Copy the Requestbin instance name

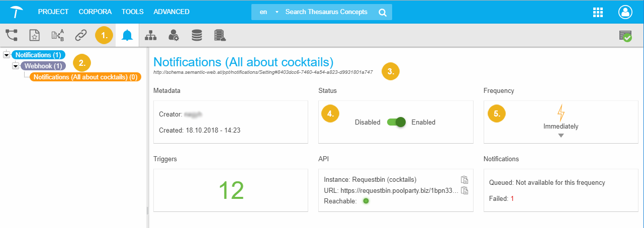(465, 180)
